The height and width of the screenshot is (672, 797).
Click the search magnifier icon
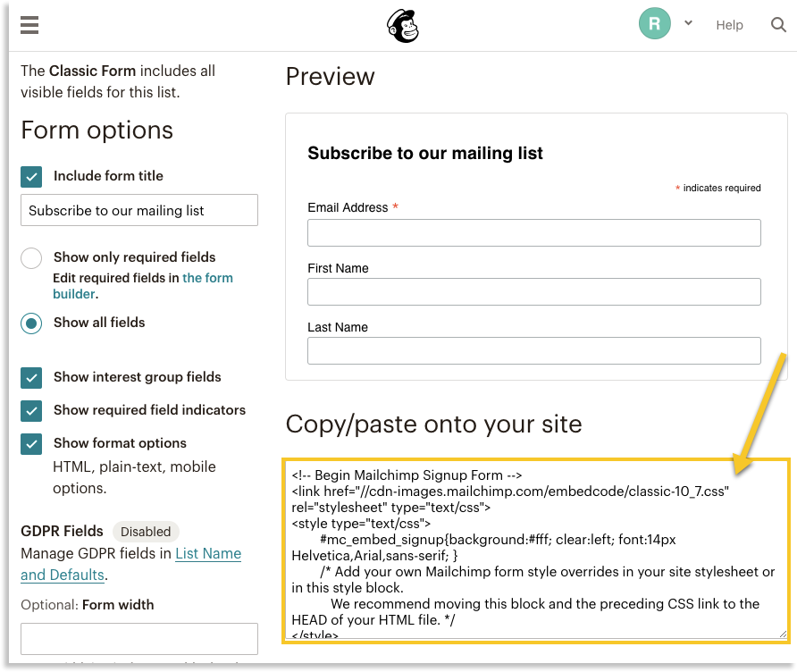click(778, 24)
